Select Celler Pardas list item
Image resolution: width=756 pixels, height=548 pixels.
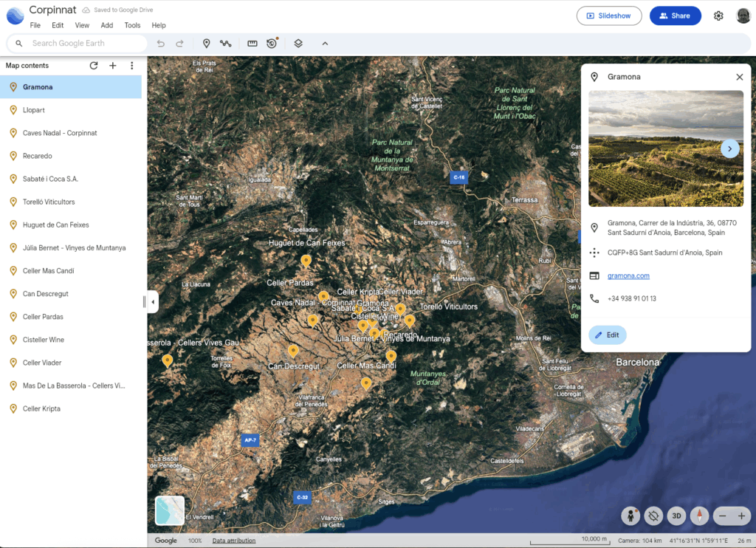pos(71,317)
